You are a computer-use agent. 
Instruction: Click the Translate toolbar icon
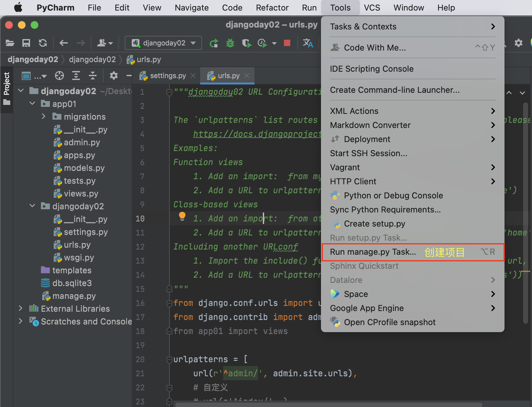pos(308,43)
